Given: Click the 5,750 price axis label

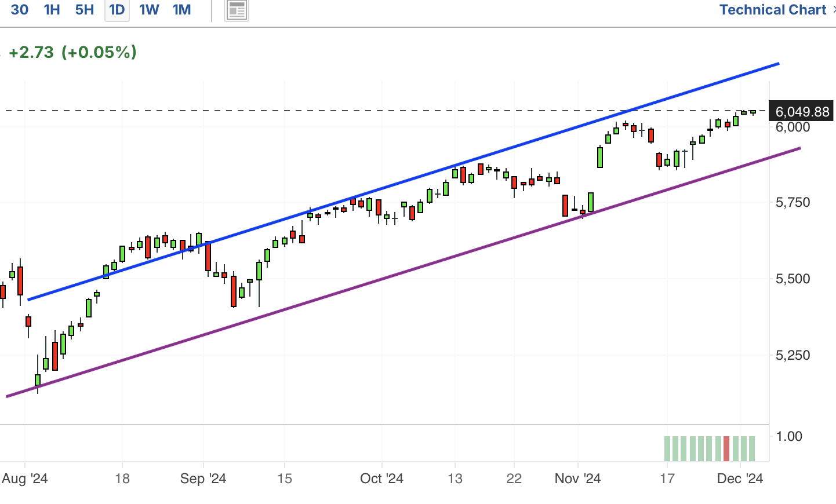Looking at the screenshot, I should click(x=793, y=203).
